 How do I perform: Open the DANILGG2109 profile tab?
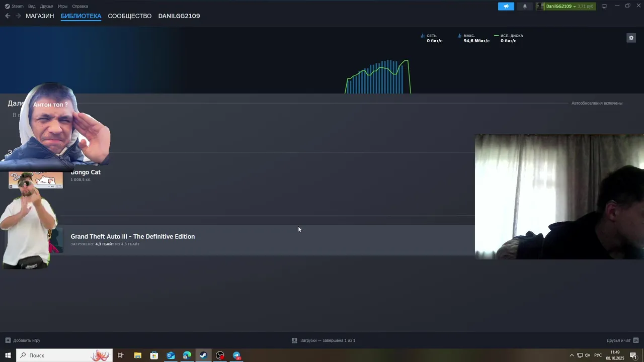pyautogui.click(x=179, y=16)
